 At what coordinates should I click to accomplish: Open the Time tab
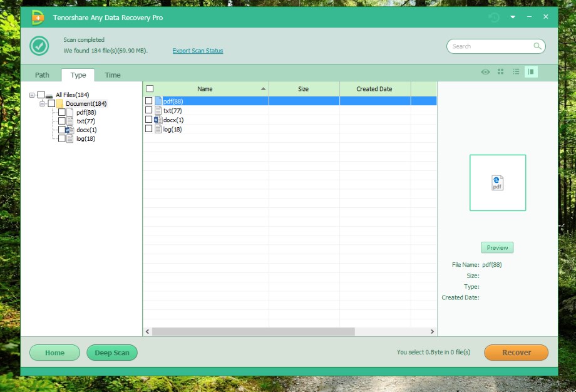click(x=113, y=75)
